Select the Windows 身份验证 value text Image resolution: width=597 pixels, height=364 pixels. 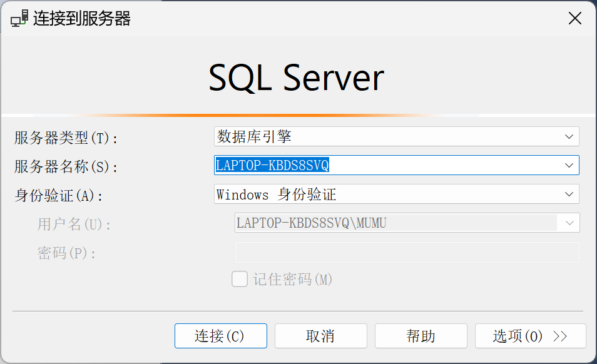coord(276,195)
